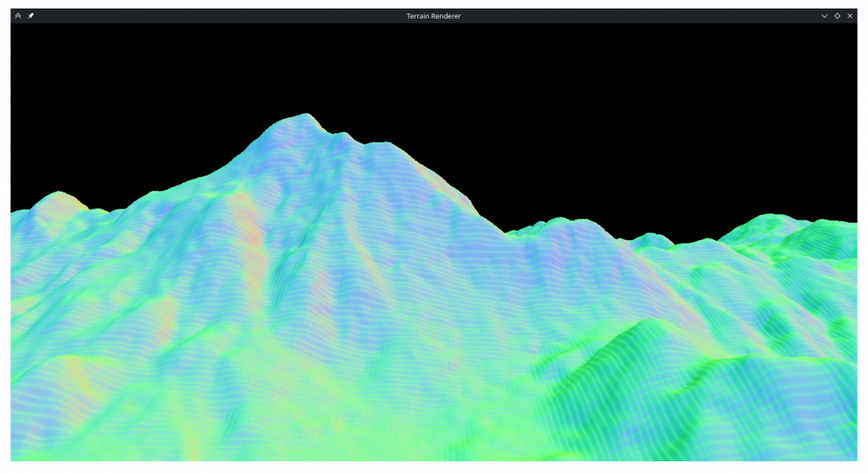This screenshot has width=868, height=474.
Task: Click the summit of the tallest mountain peak
Action: 303,116
